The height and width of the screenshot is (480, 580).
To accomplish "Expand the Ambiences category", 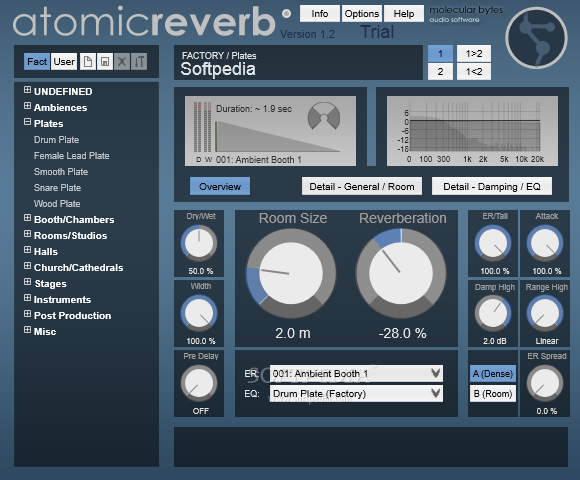I will click(27, 106).
